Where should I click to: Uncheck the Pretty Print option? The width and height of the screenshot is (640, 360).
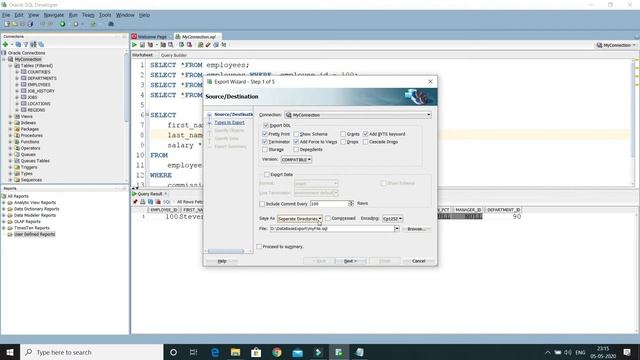pyautogui.click(x=265, y=134)
